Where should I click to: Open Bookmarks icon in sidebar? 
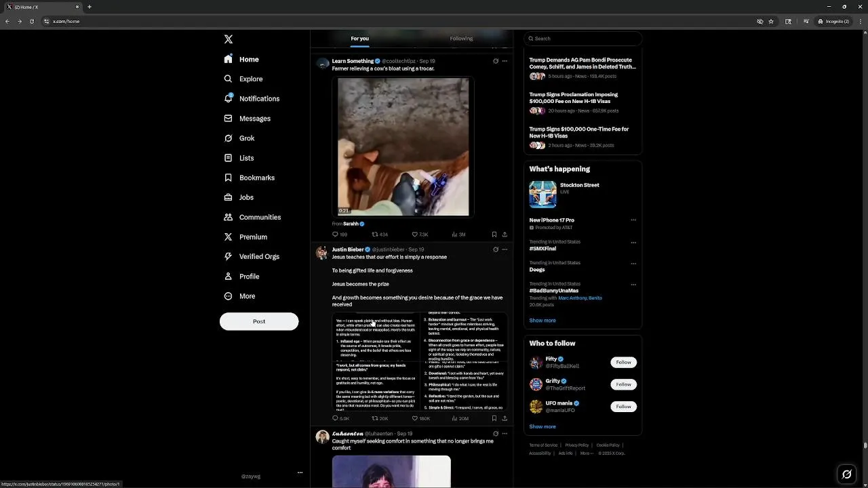coord(229,178)
